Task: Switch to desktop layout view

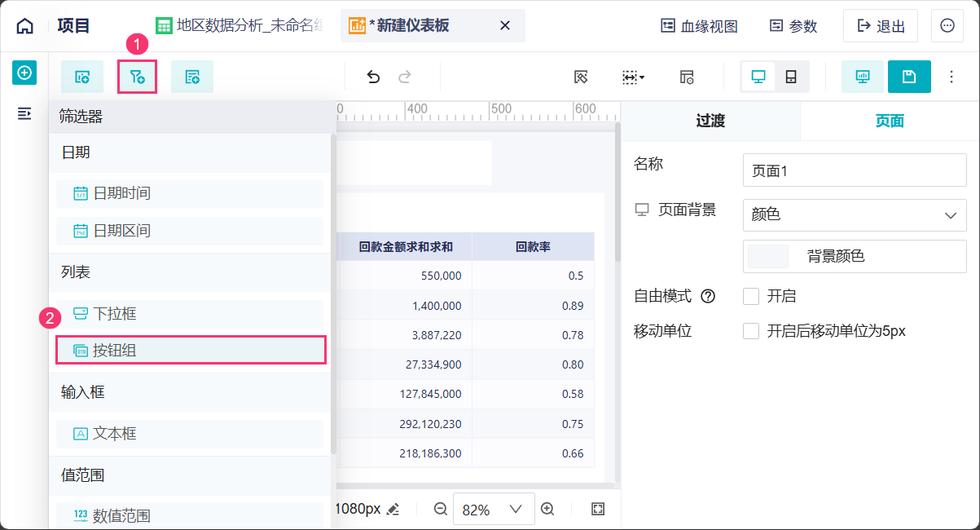Action: (x=758, y=77)
